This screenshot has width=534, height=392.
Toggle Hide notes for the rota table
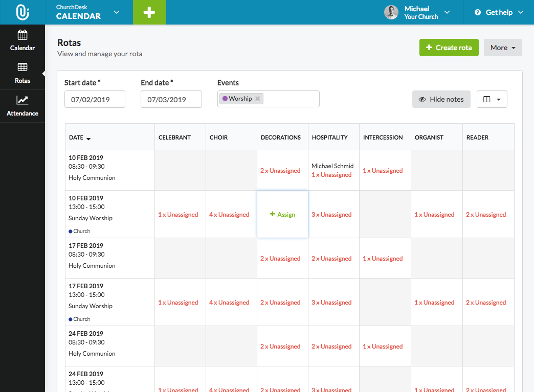coord(441,99)
